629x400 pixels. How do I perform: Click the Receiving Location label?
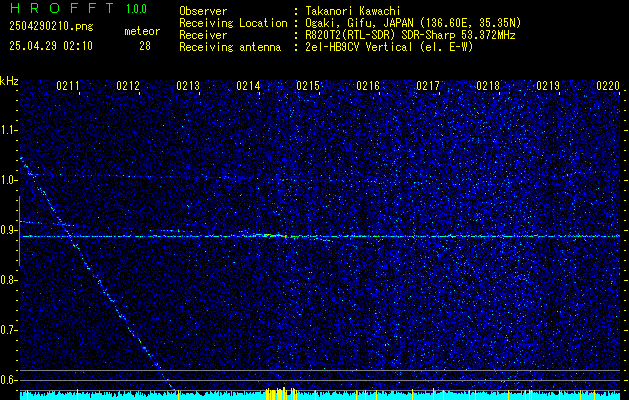pos(233,23)
